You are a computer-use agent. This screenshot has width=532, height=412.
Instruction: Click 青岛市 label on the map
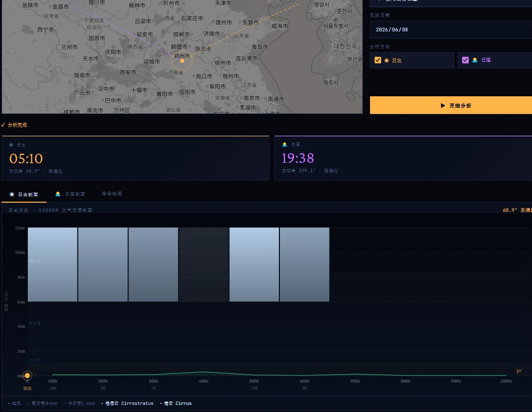click(260, 47)
